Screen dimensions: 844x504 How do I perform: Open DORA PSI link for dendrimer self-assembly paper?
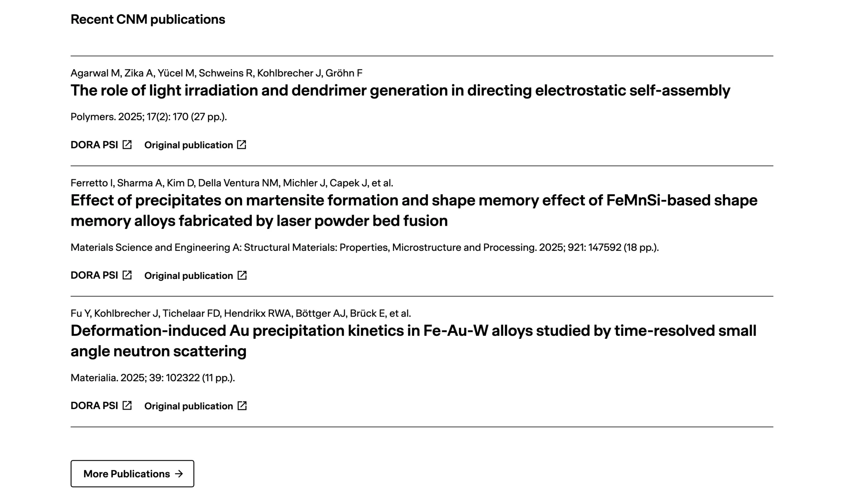point(101,145)
